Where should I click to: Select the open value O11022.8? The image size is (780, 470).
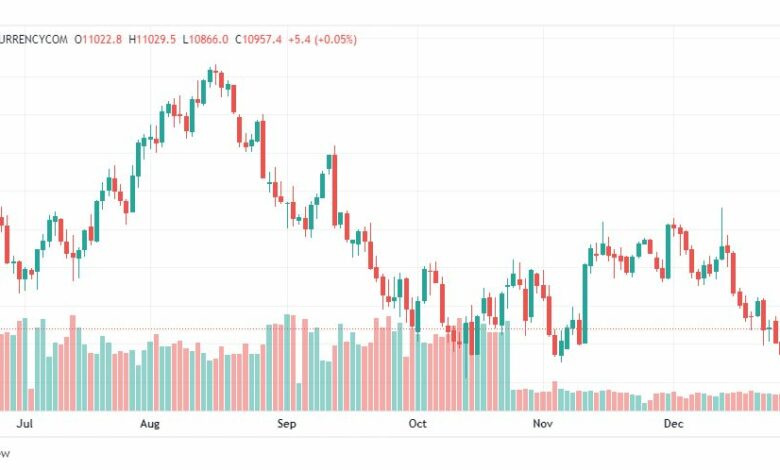pos(98,39)
